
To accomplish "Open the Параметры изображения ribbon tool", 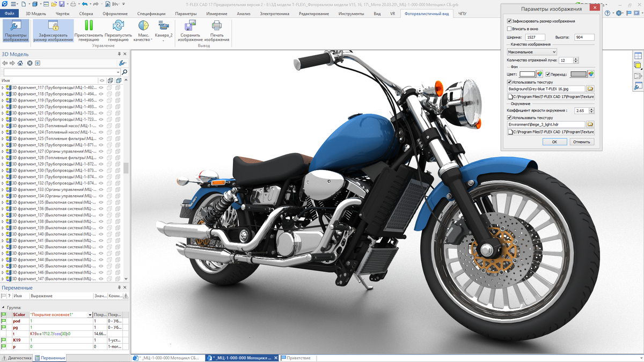I will click(x=16, y=31).
